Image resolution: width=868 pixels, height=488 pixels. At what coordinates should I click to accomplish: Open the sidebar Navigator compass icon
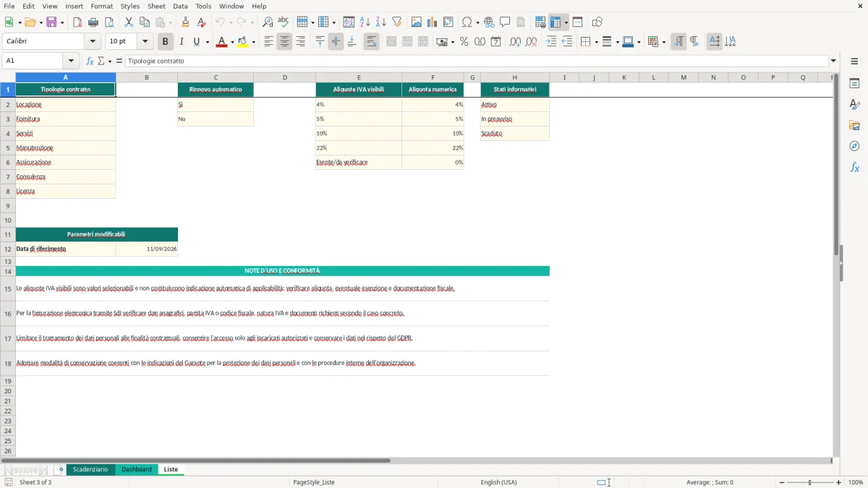854,146
